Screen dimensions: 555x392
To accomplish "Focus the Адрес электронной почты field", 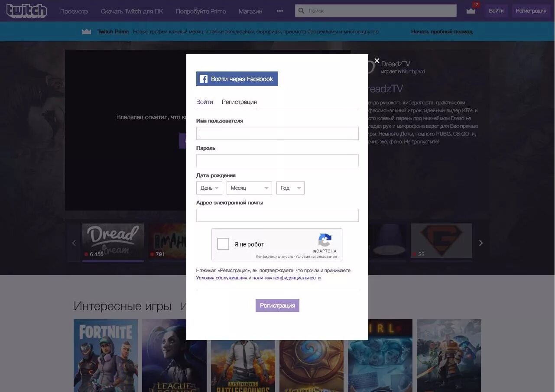I will (x=277, y=215).
